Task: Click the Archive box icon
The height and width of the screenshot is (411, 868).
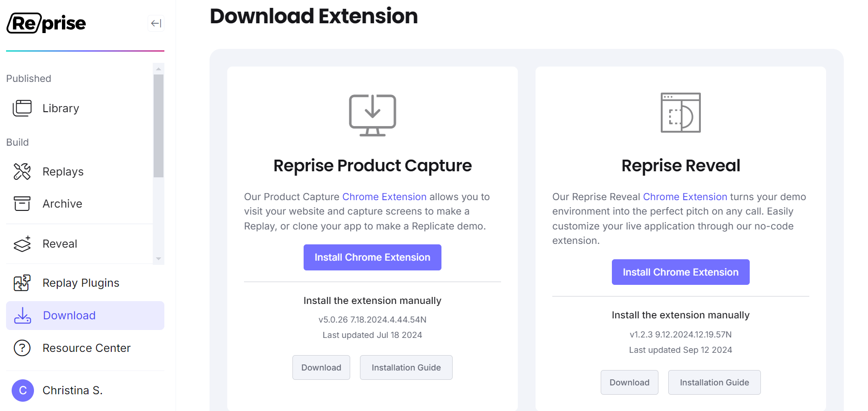Action: (22, 203)
